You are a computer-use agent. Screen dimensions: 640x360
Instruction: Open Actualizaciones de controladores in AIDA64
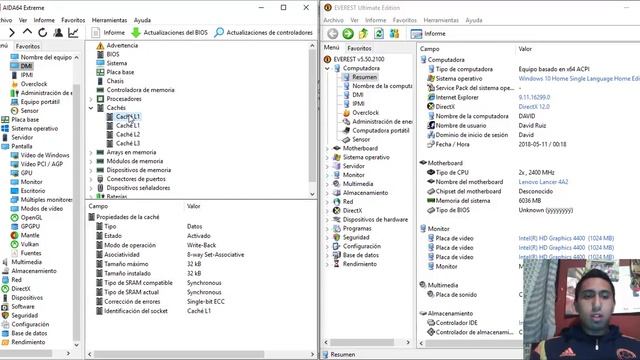[x=264, y=33]
